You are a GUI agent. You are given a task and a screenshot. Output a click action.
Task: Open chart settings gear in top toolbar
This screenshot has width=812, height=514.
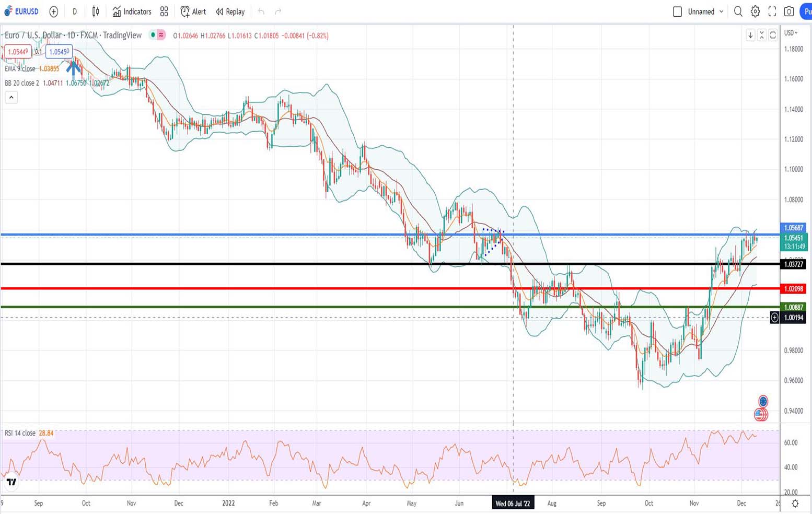click(x=755, y=11)
